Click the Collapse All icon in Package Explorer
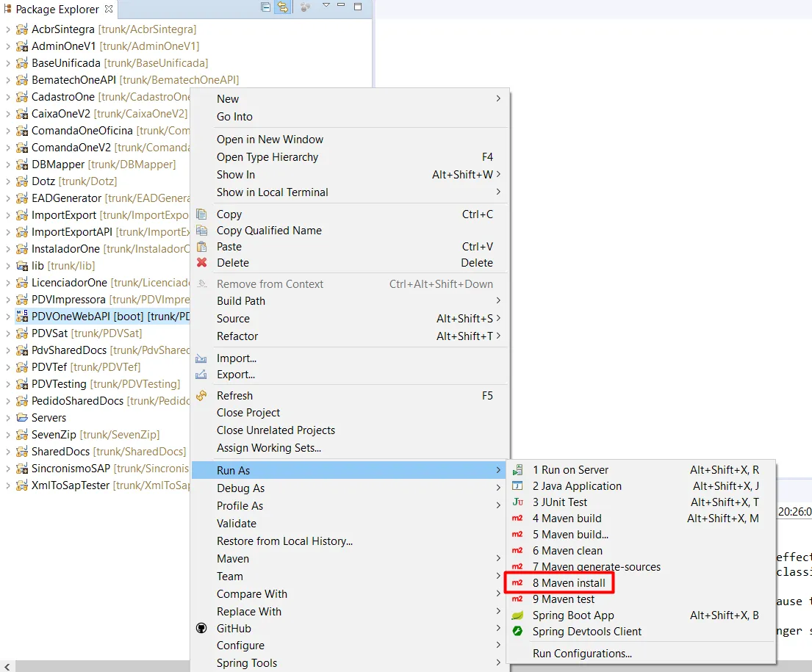 266,7
